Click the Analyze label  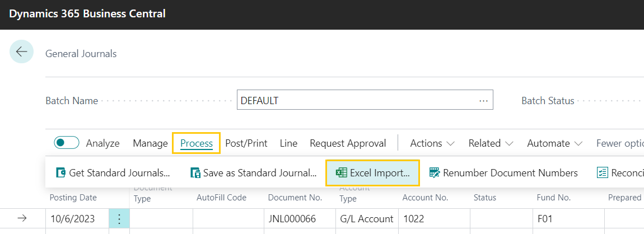tap(102, 143)
